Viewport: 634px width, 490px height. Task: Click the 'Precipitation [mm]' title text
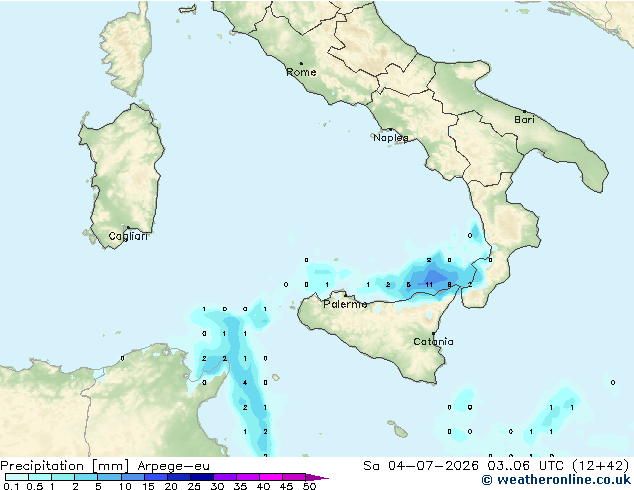coord(65,466)
